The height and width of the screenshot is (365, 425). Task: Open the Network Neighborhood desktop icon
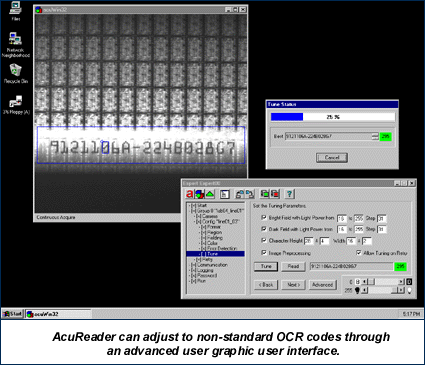(15, 45)
